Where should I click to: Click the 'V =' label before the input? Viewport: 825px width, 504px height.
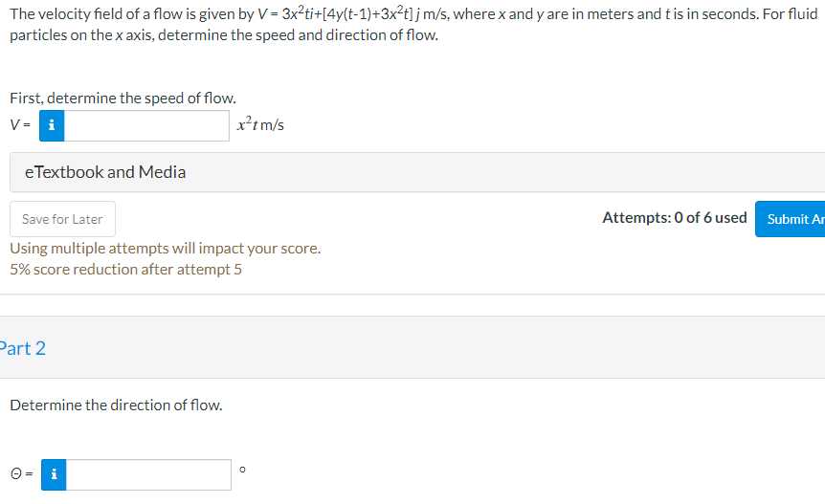(20, 125)
